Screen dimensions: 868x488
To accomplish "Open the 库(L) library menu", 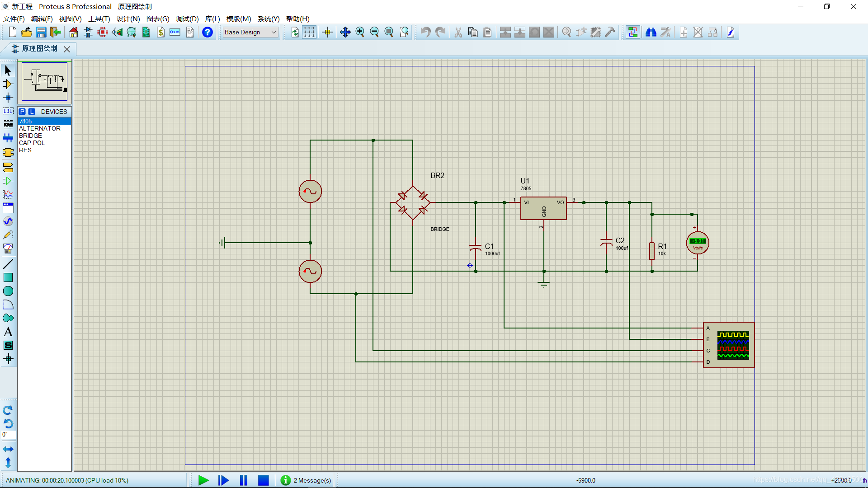I will pyautogui.click(x=212, y=19).
